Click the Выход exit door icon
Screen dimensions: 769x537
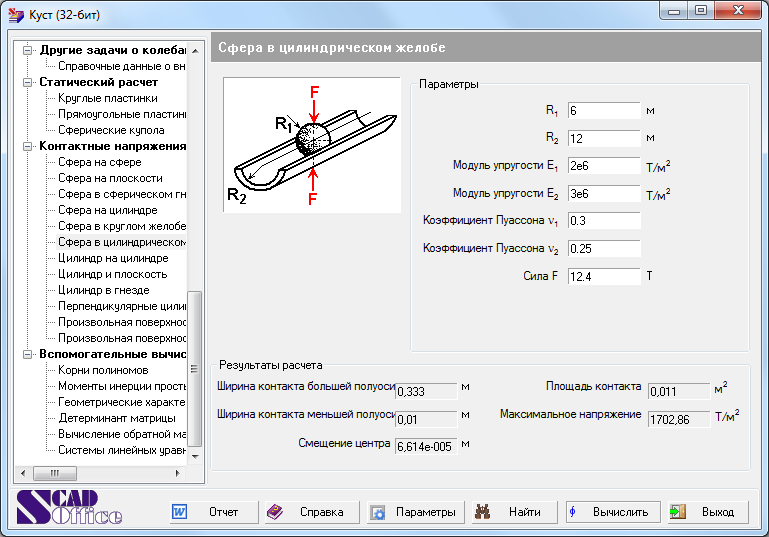click(x=678, y=512)
